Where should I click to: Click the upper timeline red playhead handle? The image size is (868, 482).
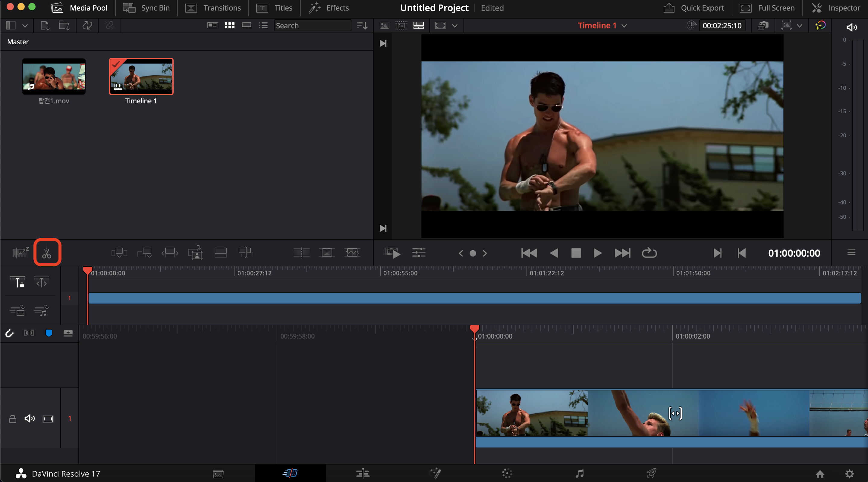point(88,271)
